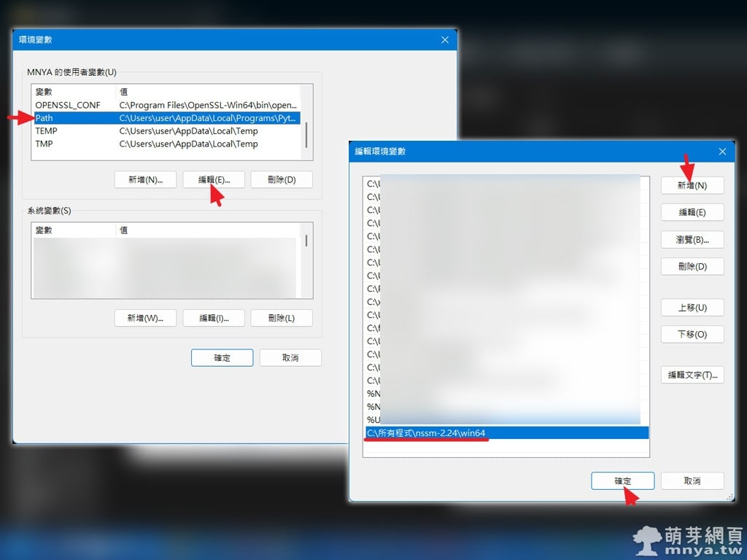Image resolution: width=747 pixels, height=560 pixels.
Task: Click 編輯(E)... under user variables
Action: coord(213,179)
